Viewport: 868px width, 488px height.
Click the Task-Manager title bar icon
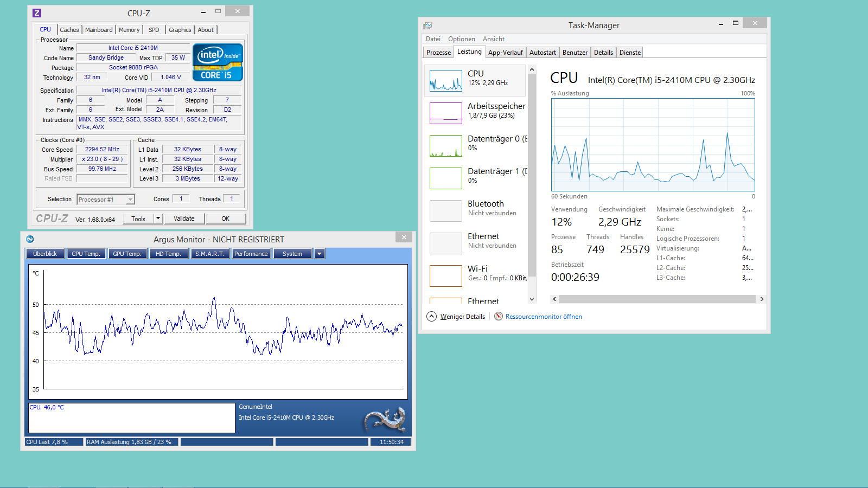(427, 25)
